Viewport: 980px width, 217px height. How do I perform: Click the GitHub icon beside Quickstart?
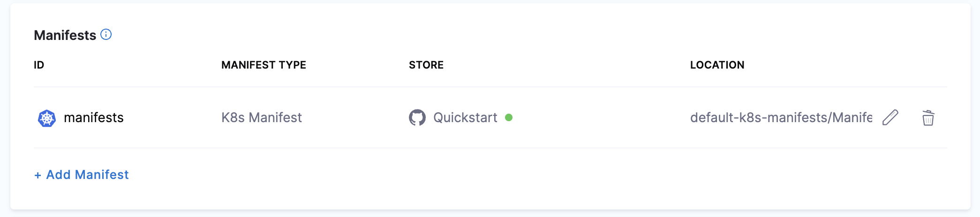417,117
